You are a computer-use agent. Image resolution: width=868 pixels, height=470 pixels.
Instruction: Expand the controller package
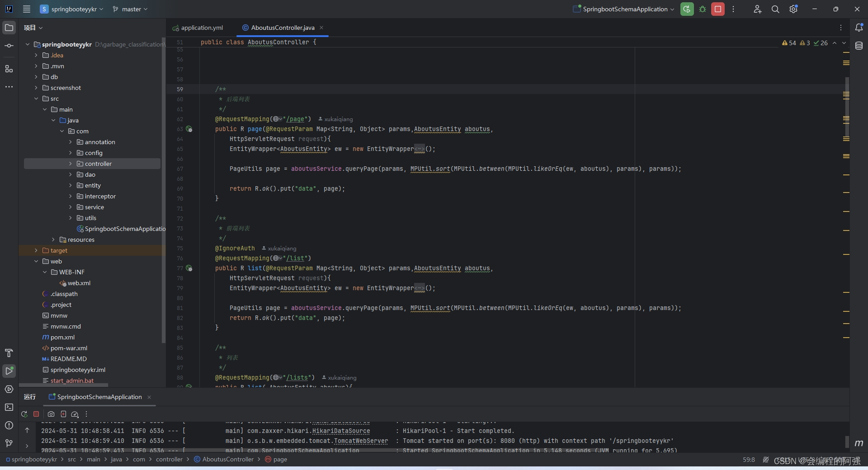71,164
